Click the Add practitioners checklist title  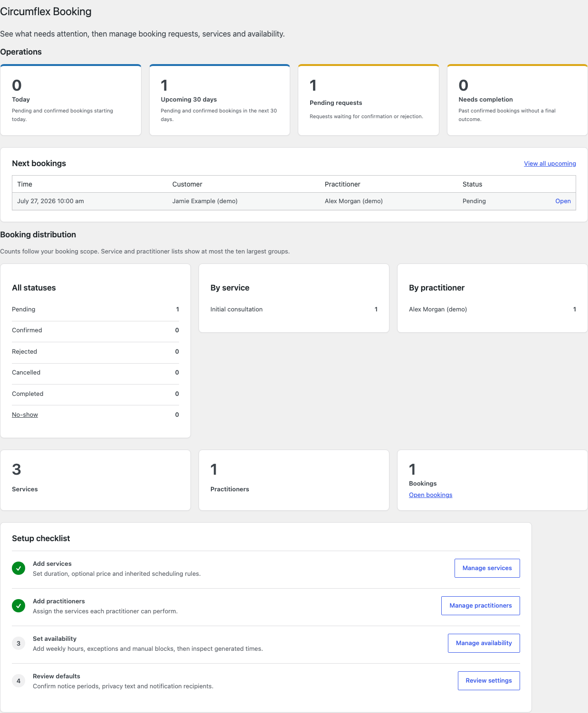pyautogui.click(x=59, y=601)
